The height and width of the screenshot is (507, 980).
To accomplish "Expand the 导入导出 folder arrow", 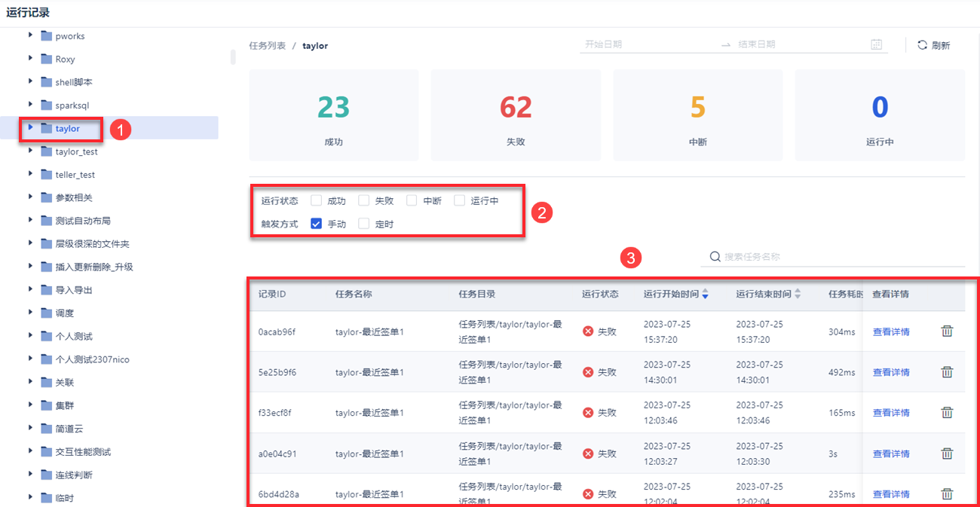I will [30, 289].
